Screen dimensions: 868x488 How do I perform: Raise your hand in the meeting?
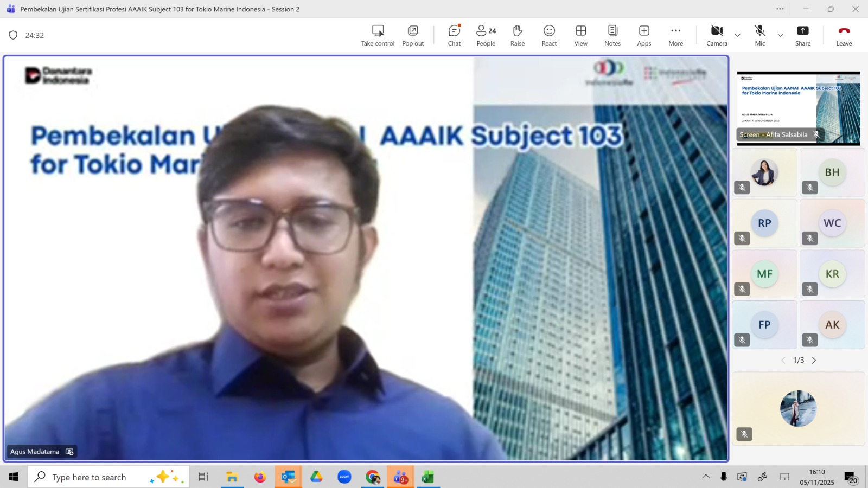(517, 35)
